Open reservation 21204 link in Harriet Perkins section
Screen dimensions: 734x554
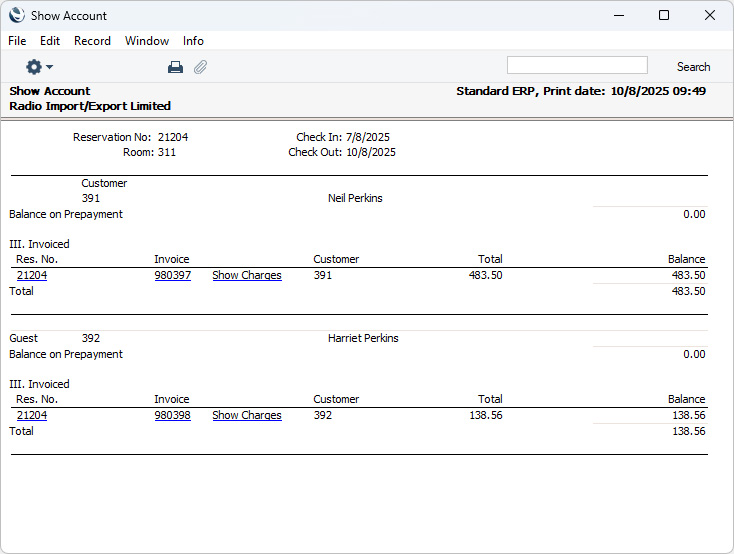[x=32, y=415]
